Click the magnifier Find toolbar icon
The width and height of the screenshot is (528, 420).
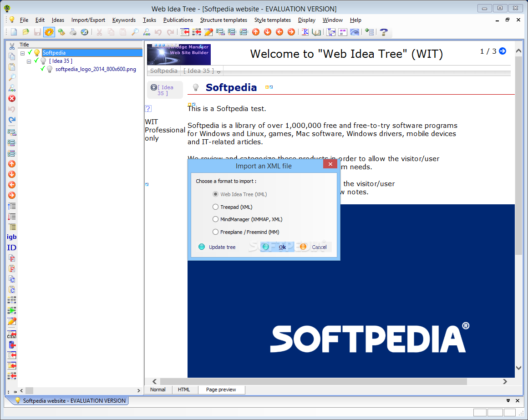135,32
